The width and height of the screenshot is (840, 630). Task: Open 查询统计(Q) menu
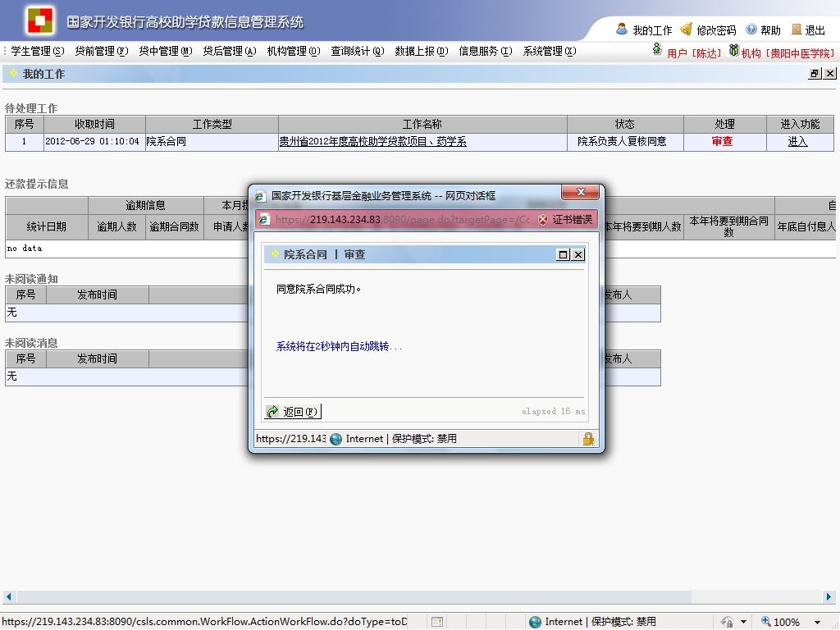click(358, 51)
